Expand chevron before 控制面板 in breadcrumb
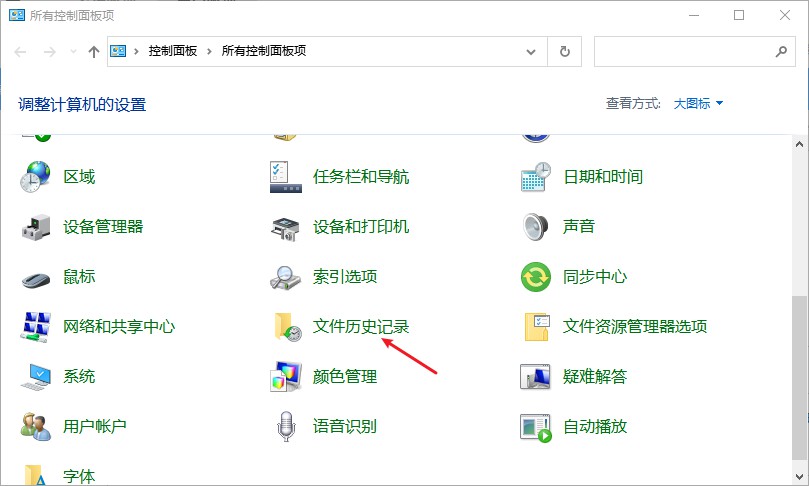Screen dimensions: 809x486 (x=136, y=51)
